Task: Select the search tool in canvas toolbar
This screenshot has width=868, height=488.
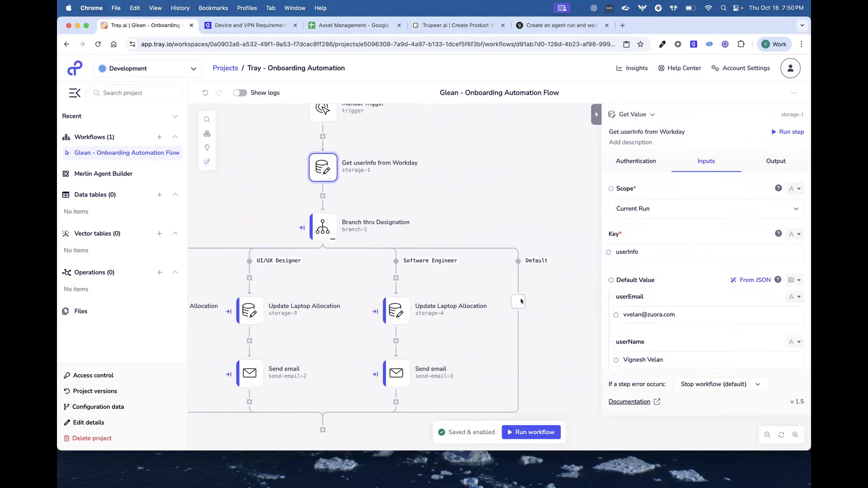Action: click(x=207, y=119)
